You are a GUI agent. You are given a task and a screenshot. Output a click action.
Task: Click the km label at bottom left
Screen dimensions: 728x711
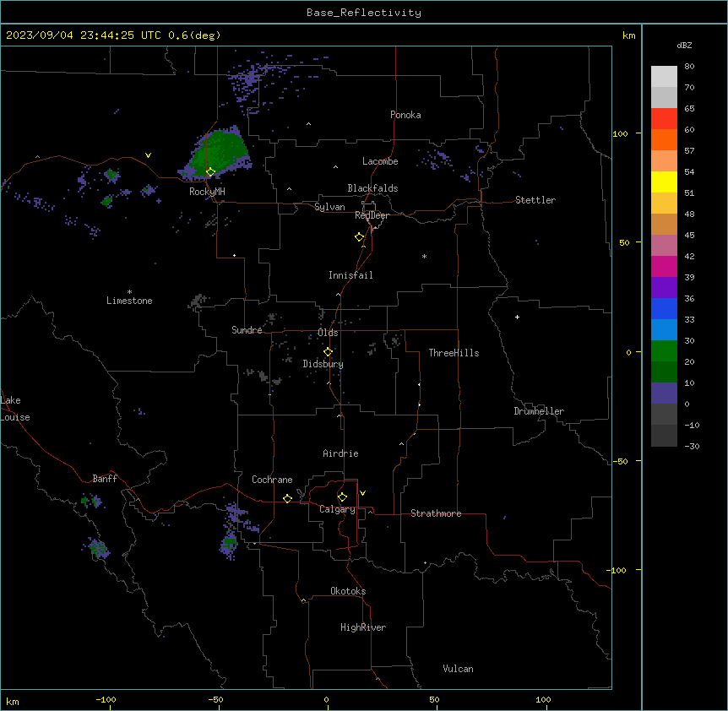point(13,701)
